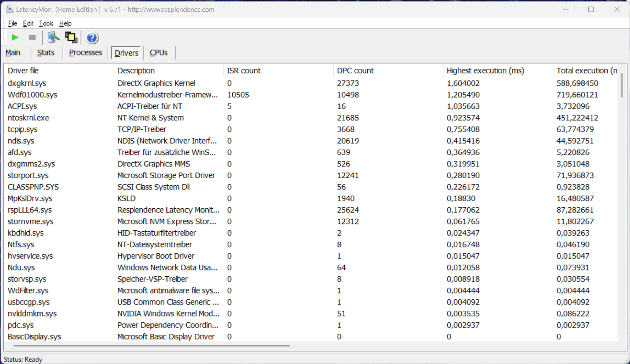Sort by the Description column header
The height and width of the screenshot is (364, 630).
[x=169, y=71]
